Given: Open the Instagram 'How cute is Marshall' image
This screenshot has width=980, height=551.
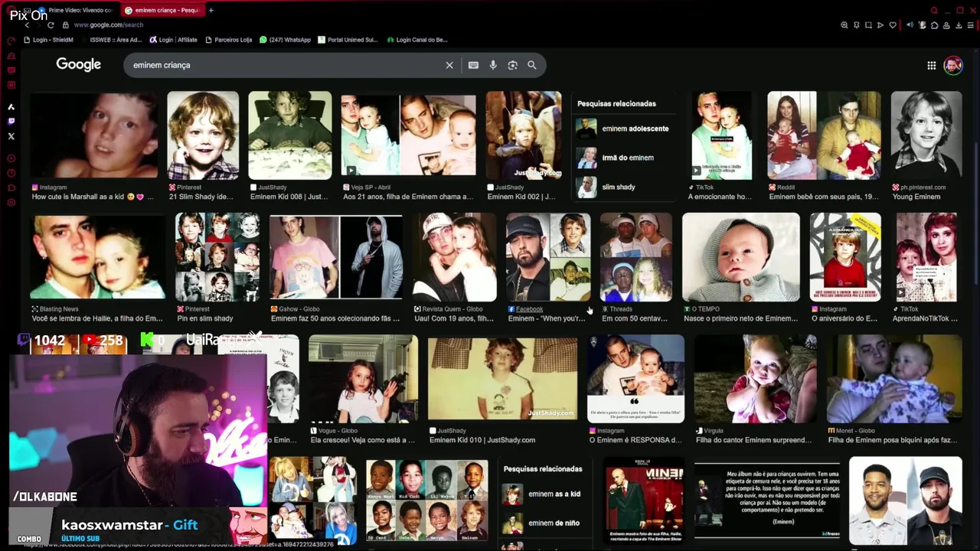Looking at the screenshot, I should click(94, 135).
